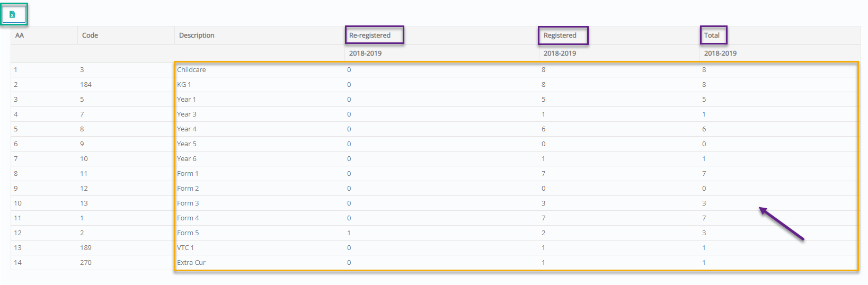Click the KG 1 description cell
The image size is (868, 285).
click(184, 85)
